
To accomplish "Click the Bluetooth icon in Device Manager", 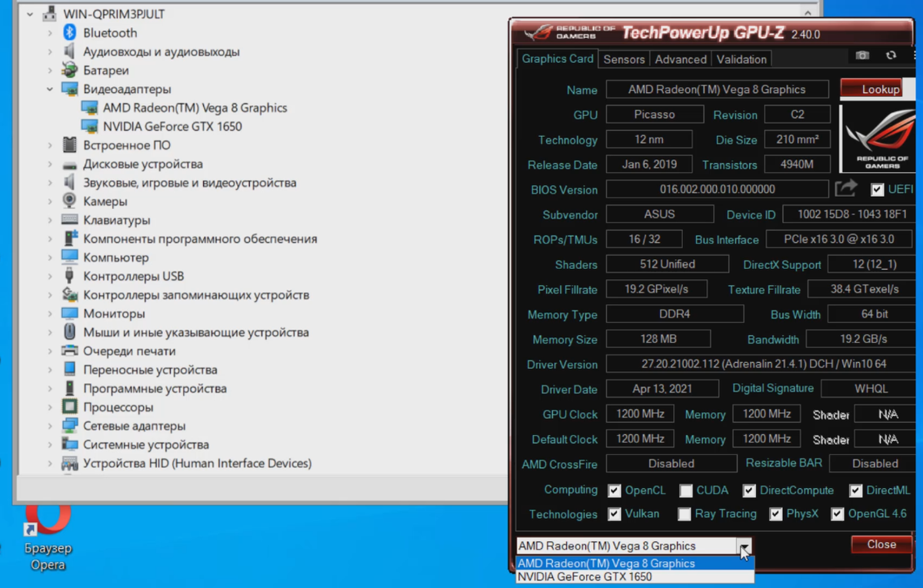I will (x=70, y=33).
